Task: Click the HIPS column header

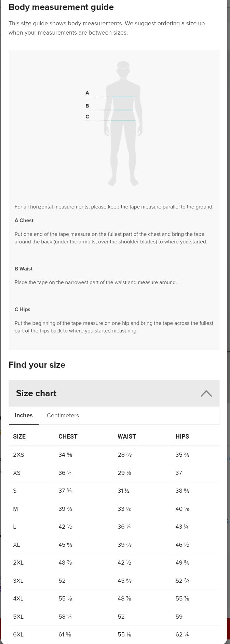Action: (182, 437)
